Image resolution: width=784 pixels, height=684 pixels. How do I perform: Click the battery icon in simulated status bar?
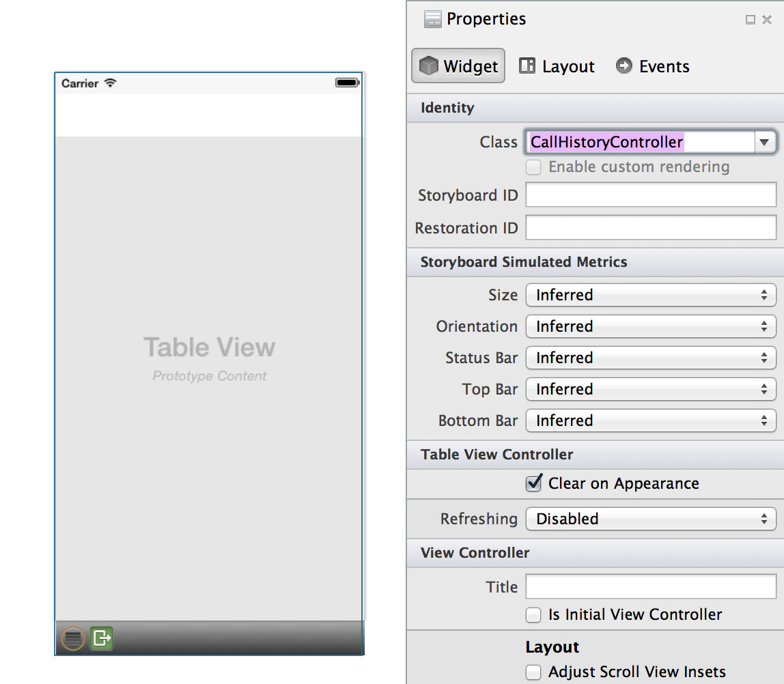pyautogui.click(x=347, y=83)
